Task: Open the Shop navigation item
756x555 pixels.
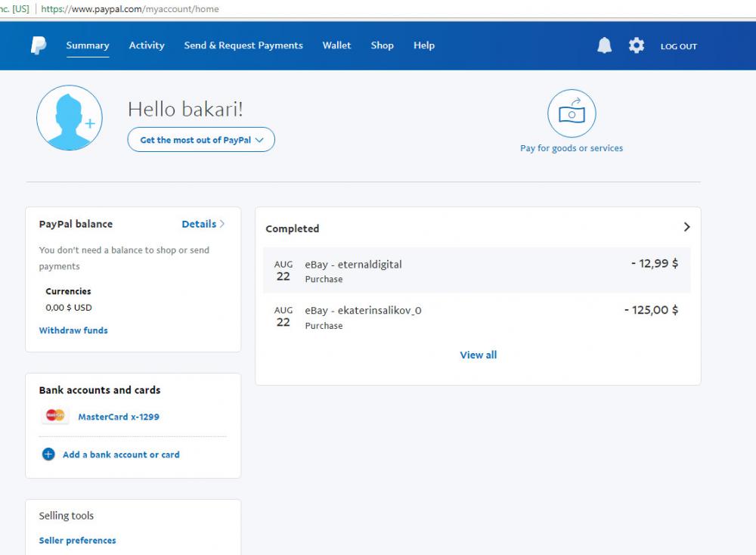Action: [382, 45]
